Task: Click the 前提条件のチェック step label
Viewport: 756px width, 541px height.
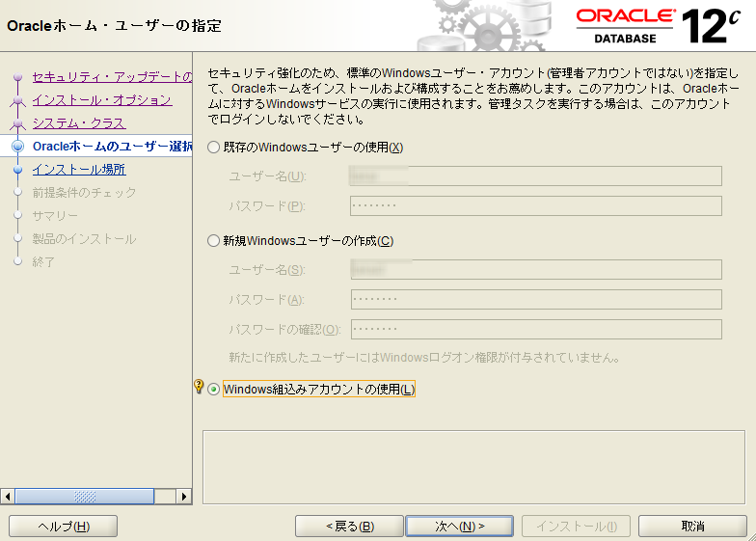Action: coord(85,193)
